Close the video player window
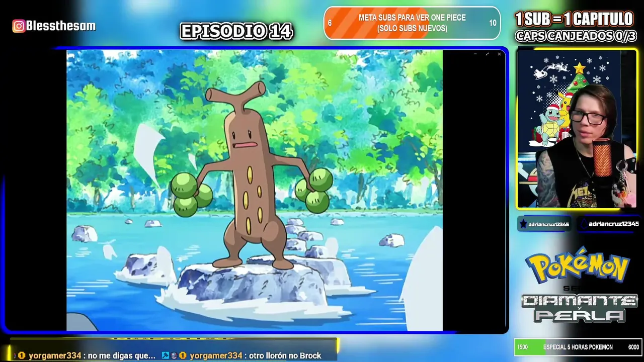Viewport: 644px width, 362px height. coord(499,54)
